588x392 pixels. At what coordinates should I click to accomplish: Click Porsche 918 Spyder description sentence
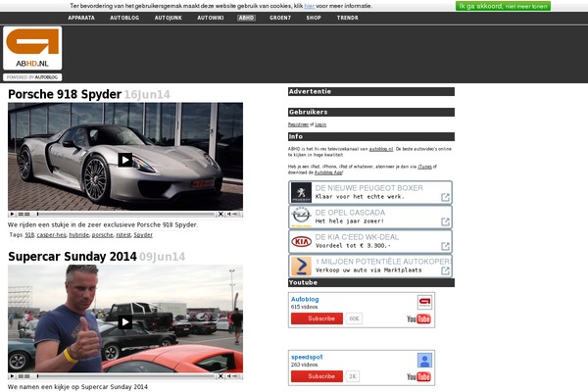click(103, 224)
